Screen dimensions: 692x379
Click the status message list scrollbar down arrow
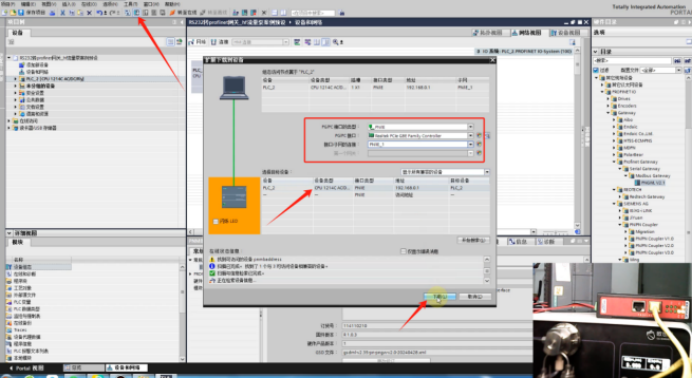click(x=487, y=281)
